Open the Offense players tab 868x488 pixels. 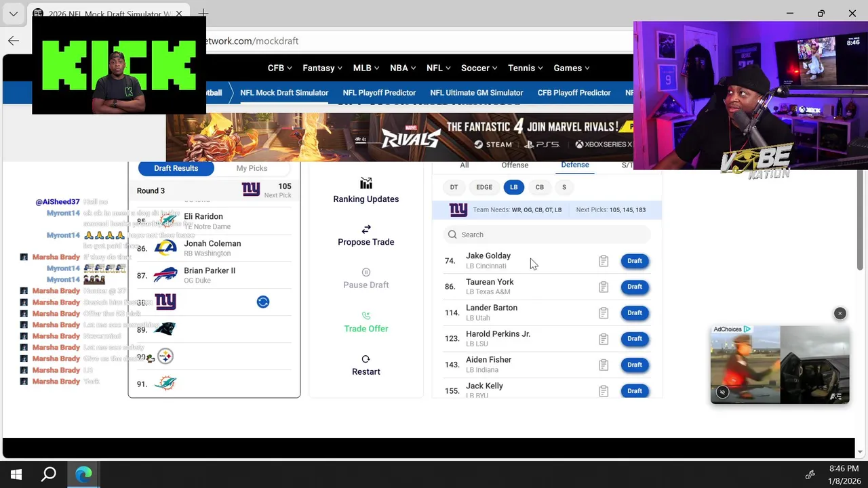515,165
